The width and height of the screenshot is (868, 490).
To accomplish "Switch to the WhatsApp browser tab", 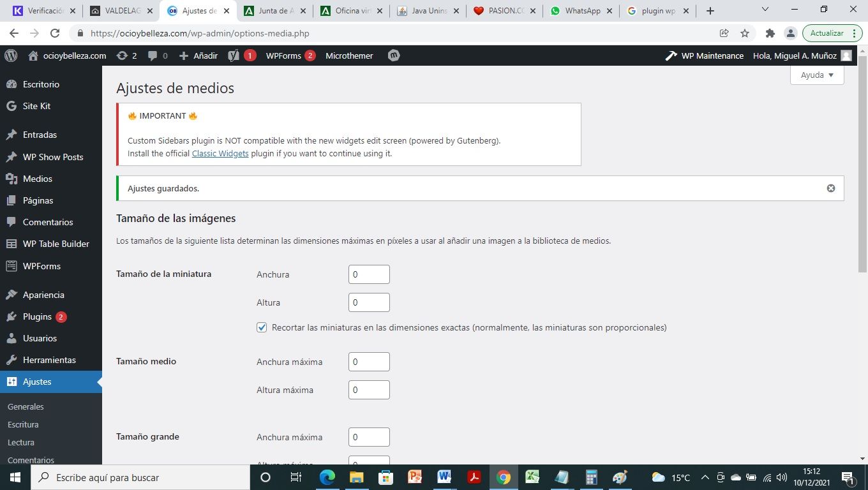I will 580,11.
